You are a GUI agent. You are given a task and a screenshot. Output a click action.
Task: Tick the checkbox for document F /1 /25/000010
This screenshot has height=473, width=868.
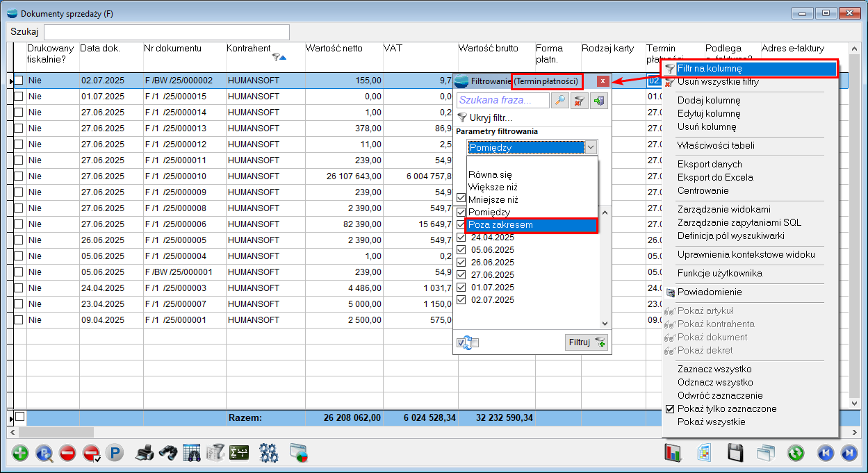19,176
